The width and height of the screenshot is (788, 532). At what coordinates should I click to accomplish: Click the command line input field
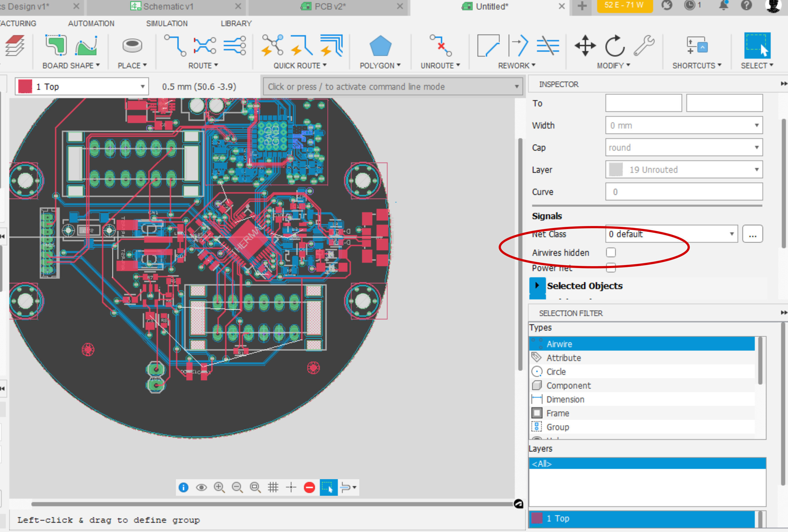pos(387,87)
